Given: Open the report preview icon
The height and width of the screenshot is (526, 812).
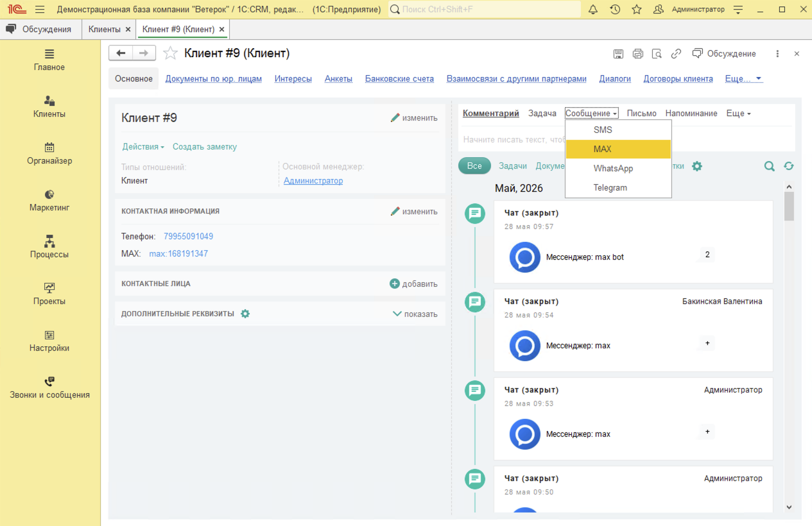Looking at the screenshot, I should pyautogui.click(x=657, y=54).
